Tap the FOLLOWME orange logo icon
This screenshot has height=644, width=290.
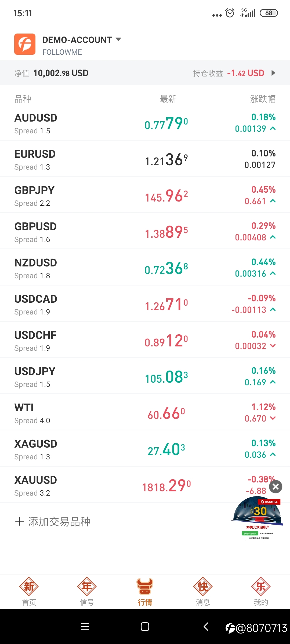tap(25, 44)
